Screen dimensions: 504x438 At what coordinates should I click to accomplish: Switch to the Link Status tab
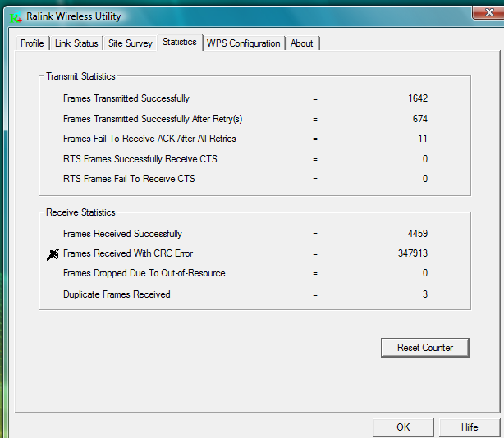[x=76, y=43]
